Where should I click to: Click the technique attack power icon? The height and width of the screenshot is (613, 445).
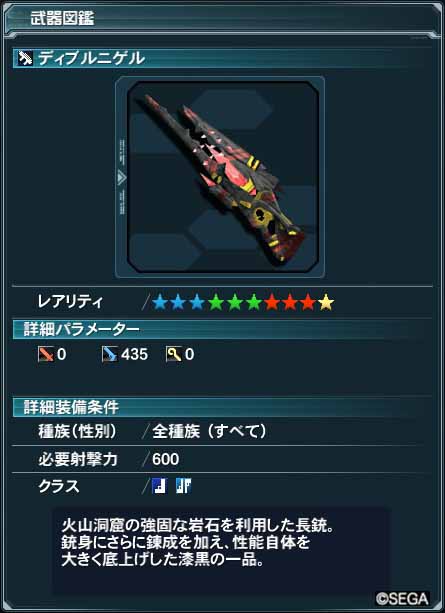[174, 355]
